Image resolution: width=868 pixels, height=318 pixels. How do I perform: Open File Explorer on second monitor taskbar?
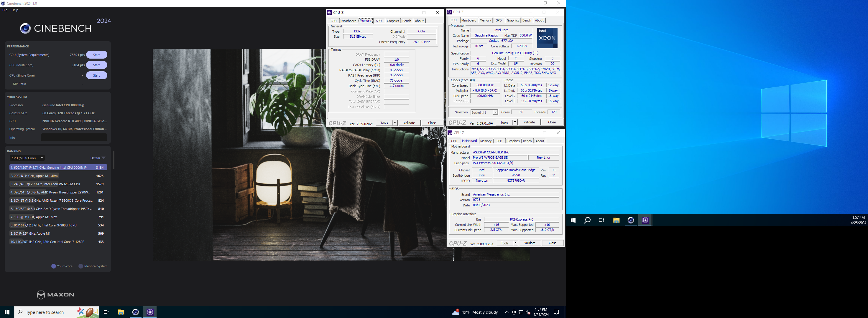[616, 220]
